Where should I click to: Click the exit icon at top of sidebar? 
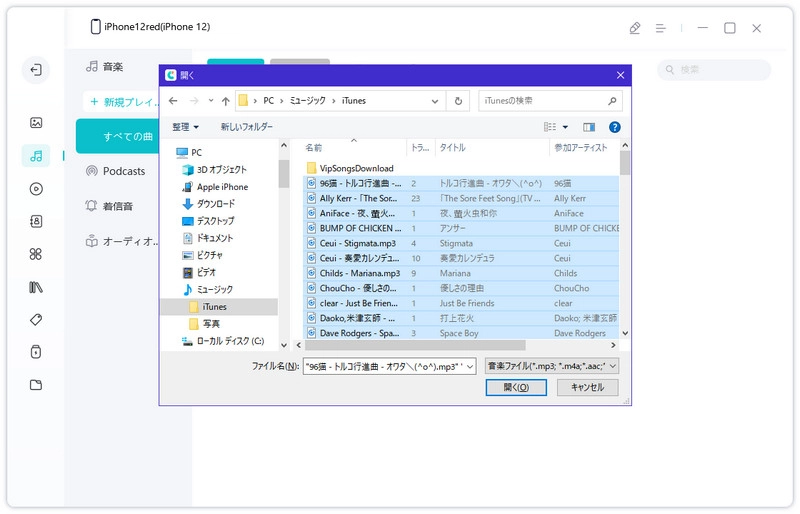click(x=36, y=69)
